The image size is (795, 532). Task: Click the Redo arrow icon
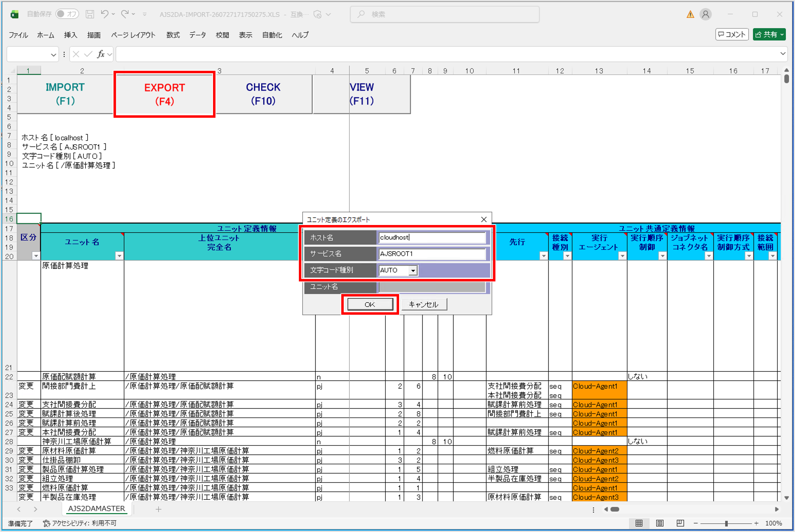125,14
